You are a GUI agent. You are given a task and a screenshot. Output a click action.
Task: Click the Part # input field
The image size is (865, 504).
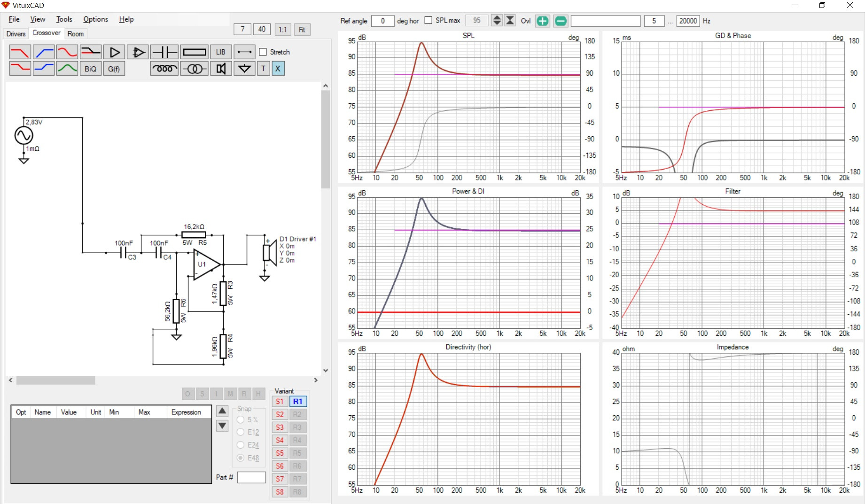pyautogui.click(x=251, y=477)
